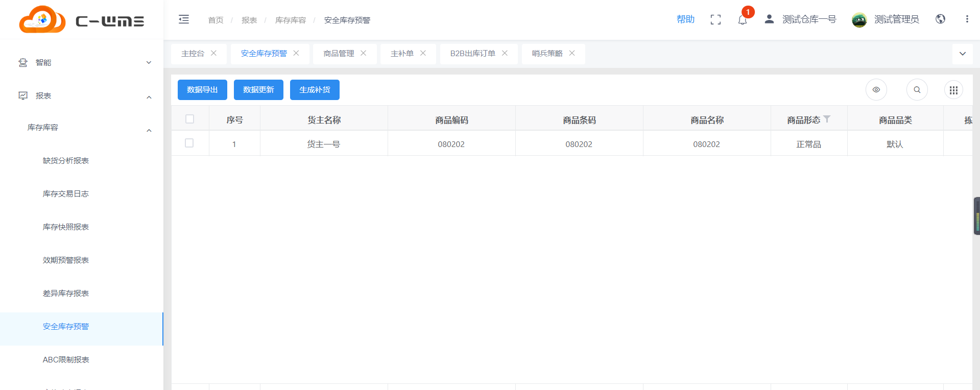Click the 数据更新 button
The image size is (980, 390).
tap(258, 90)
